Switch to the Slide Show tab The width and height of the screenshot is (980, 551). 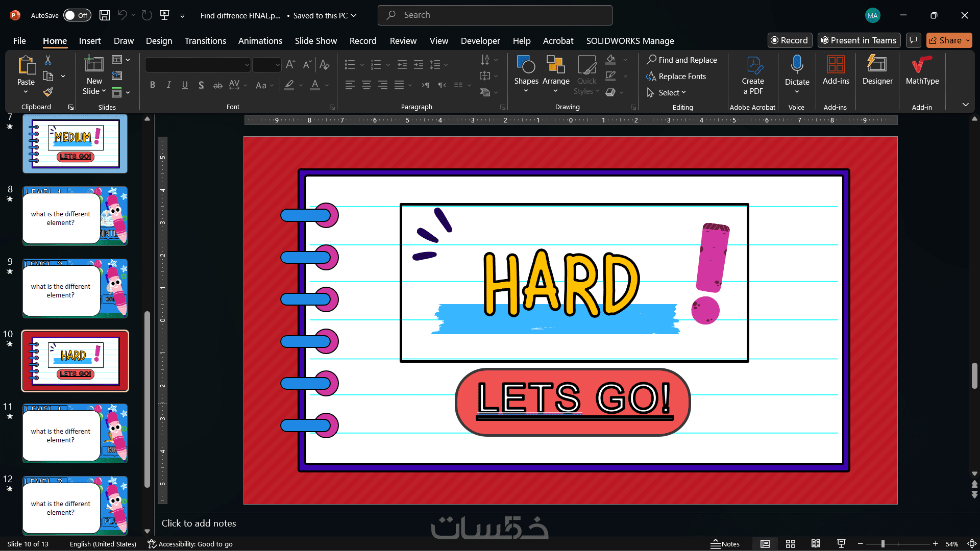click(315, 41)
